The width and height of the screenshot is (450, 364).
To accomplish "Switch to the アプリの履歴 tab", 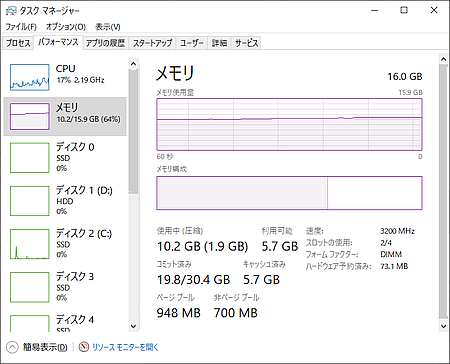I will click(x=105, y=43).
